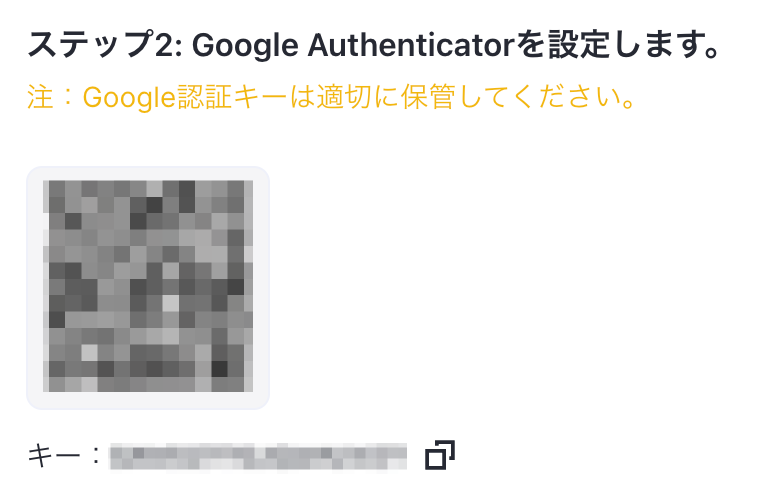The height and width of the screenshot is (492, 764).
Task: Click the キー label
Action: tap(54, 456)
